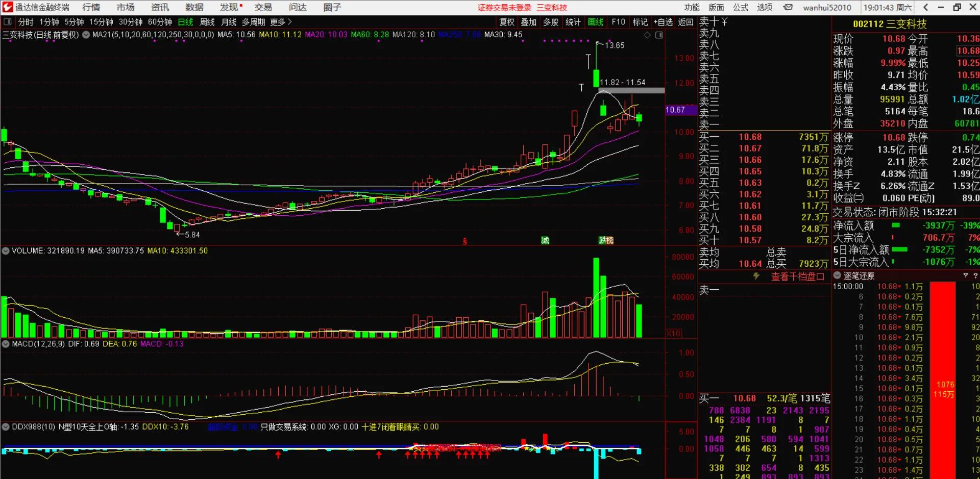Screen dimensions: 980x479
Task: Open the 资讯 menu
Action: pos(160,7)
